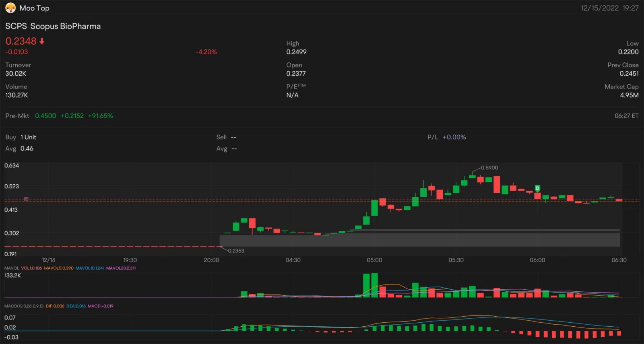The image size is (644, 344).
Task: Click the DEA:0.016 indicator value
Action: tap(76, 306)
